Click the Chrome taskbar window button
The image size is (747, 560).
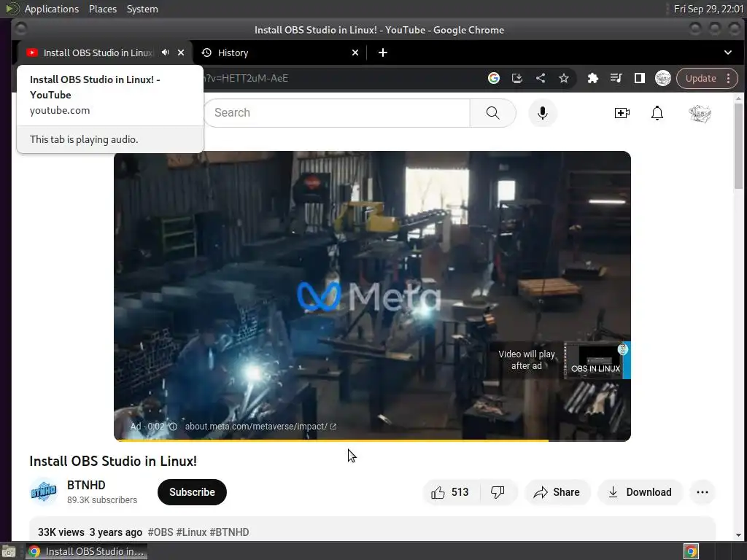(x=86, y=551)
